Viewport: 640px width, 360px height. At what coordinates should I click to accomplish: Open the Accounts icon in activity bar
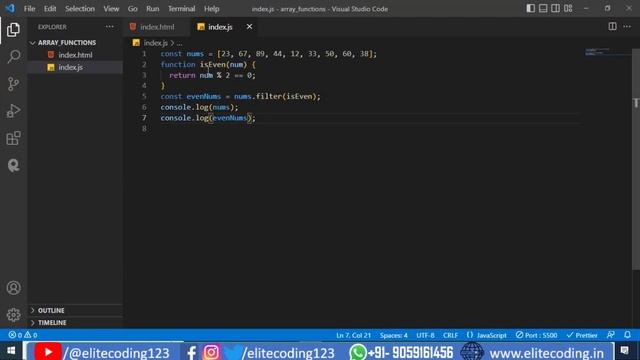click(13, 288)
